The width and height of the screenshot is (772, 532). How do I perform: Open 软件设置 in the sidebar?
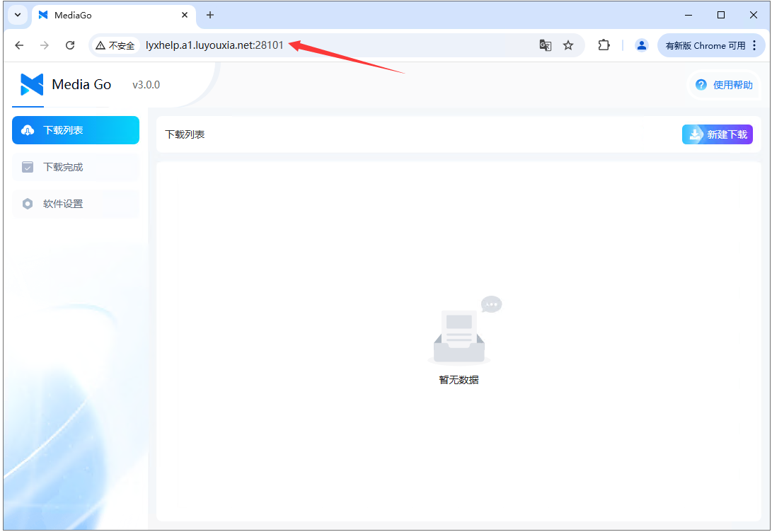click(x=75, y=204)
